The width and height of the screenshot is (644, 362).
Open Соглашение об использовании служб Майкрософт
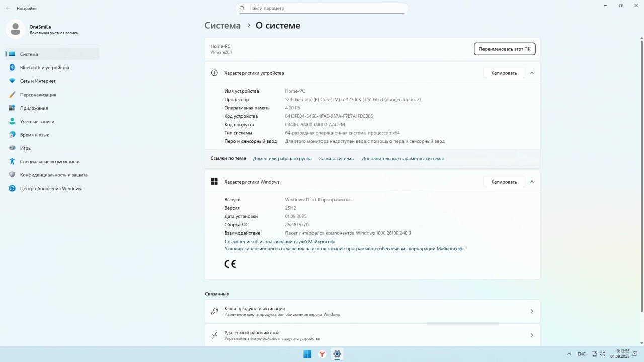tap(280, 242)
